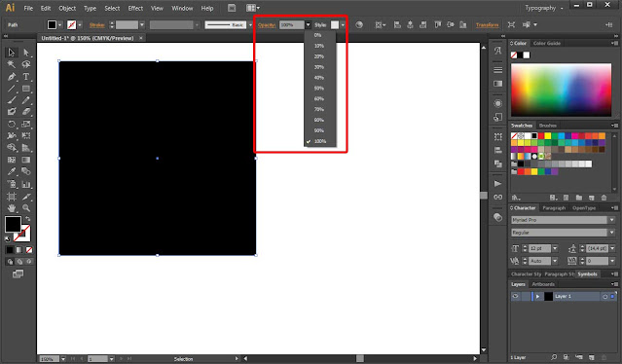Screen dimensions: 622x364
Task: Select the Direct Selection tool
Action: [x=26, y=53]
